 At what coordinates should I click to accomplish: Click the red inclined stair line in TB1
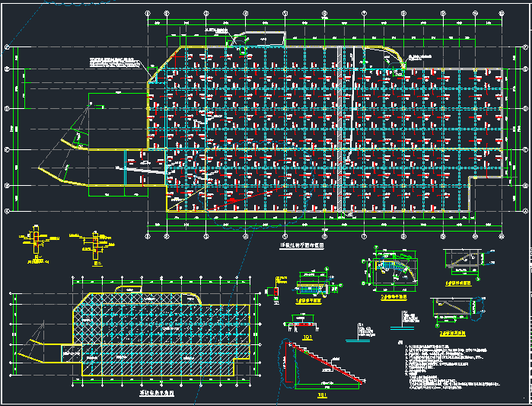click(327, 365)
